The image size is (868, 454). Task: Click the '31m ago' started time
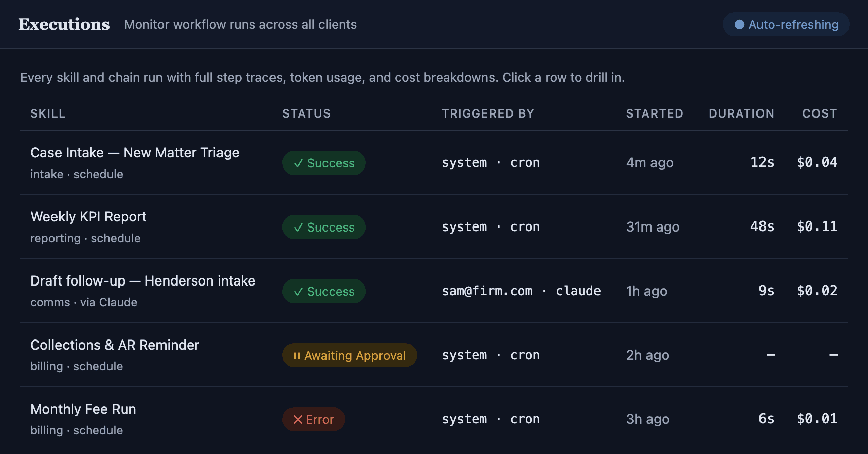point(653,227)
